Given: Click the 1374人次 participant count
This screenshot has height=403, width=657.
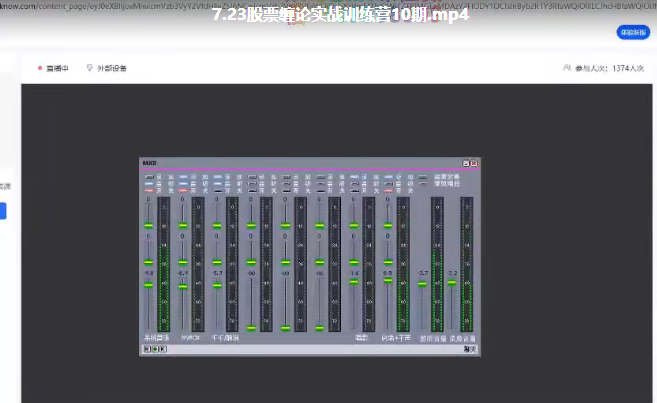Looking at the screenshot, I should coord(628,68).
